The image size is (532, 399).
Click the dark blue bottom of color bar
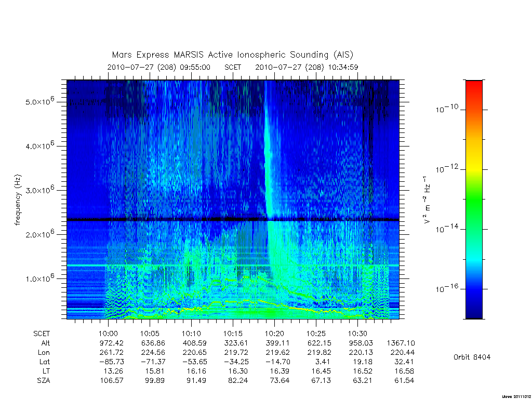474,311
